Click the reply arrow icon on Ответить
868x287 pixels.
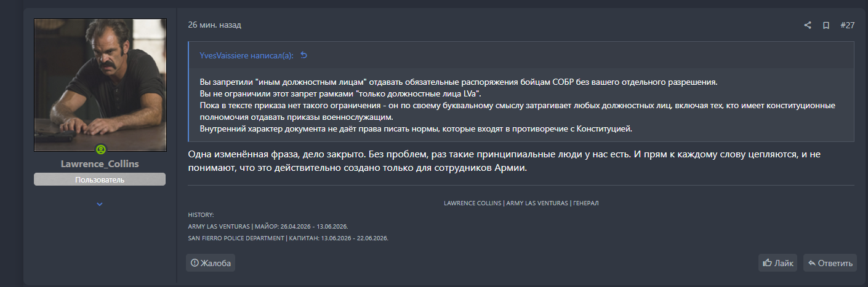(x=812, y=263)
